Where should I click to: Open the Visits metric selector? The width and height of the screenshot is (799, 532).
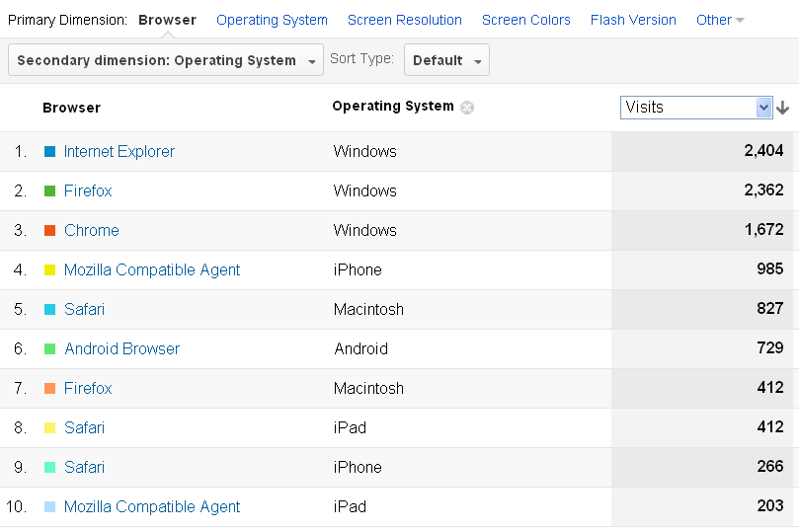tap(696, 108)
